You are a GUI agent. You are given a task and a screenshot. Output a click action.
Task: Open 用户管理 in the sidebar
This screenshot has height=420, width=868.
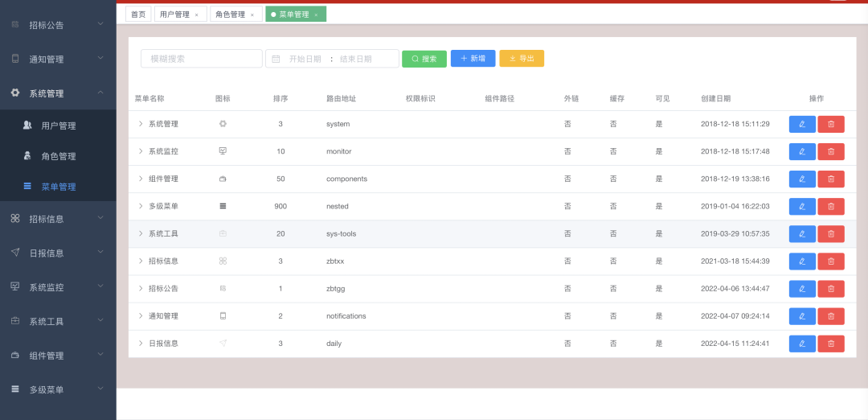[x=58, y=126]
